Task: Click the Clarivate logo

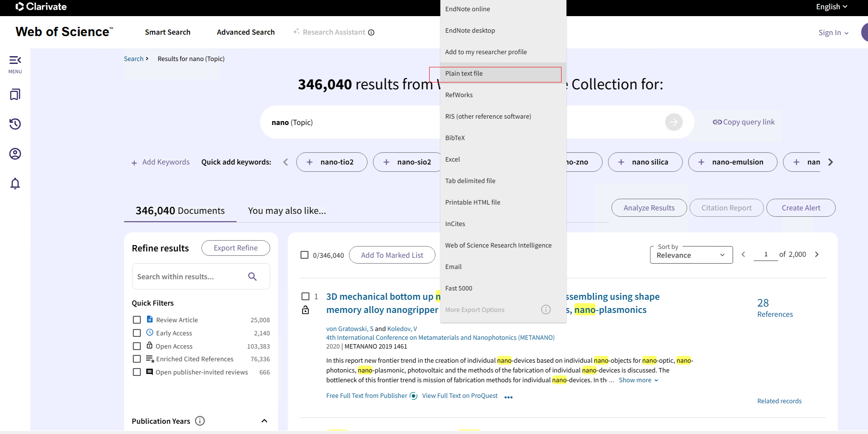Action: coord(41,7)
